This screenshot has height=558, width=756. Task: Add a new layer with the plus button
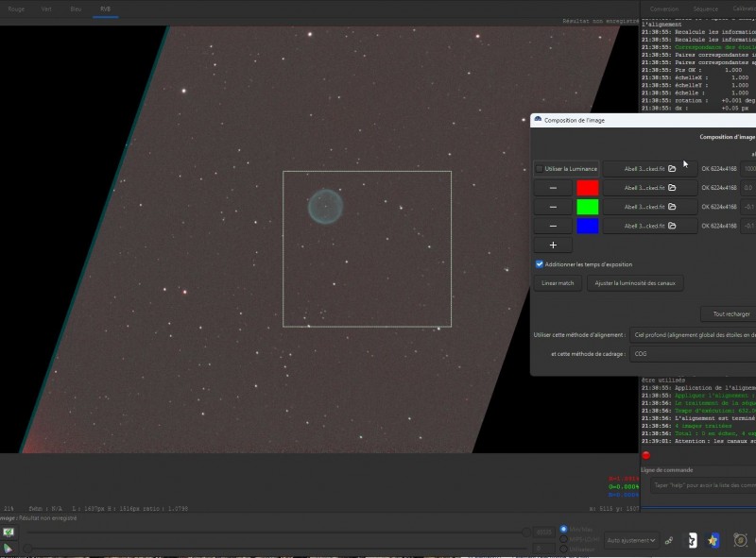pyautogui.click(x=553, y=245)
